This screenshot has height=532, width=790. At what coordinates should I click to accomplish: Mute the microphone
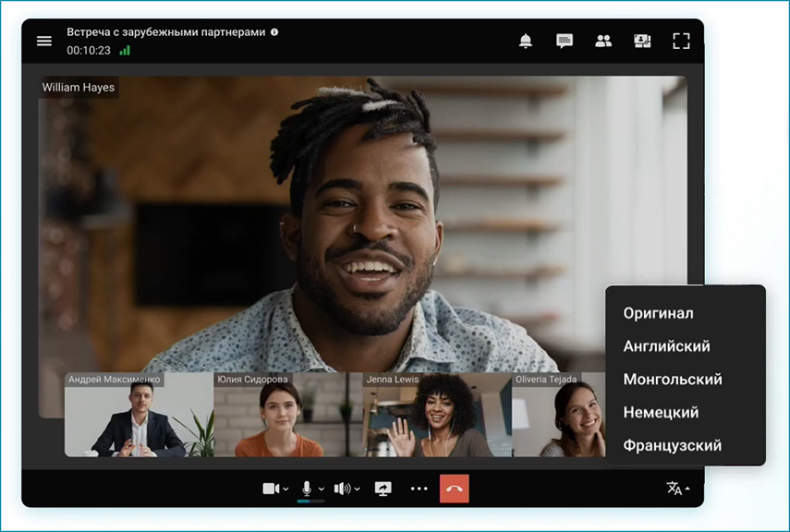pyautogui.click(x=307, y=489)
